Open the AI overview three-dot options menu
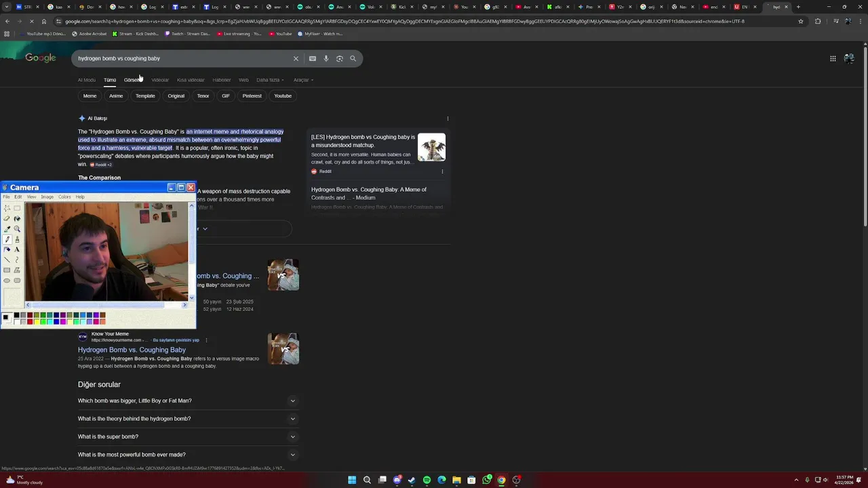Image resolution: width=868 pixels, height=488 pixels. click(x=448, y=119)
